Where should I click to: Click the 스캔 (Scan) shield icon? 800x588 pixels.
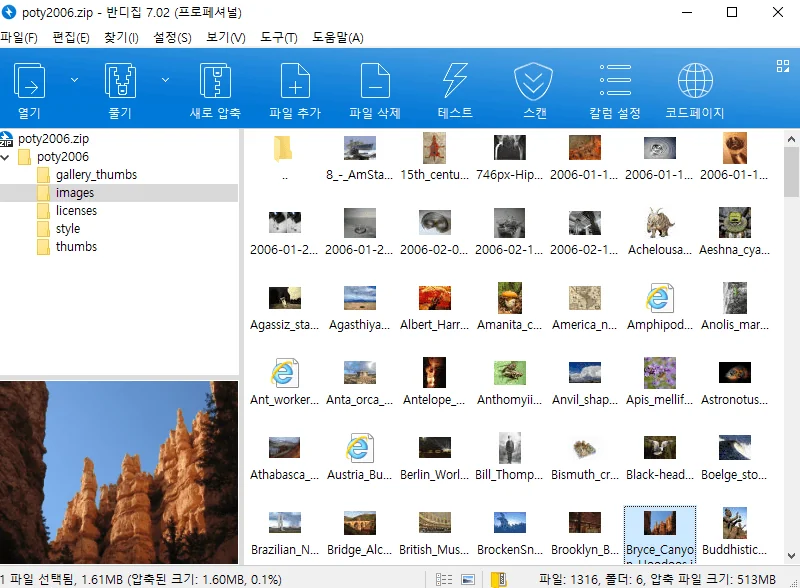[x=534, y=81]
